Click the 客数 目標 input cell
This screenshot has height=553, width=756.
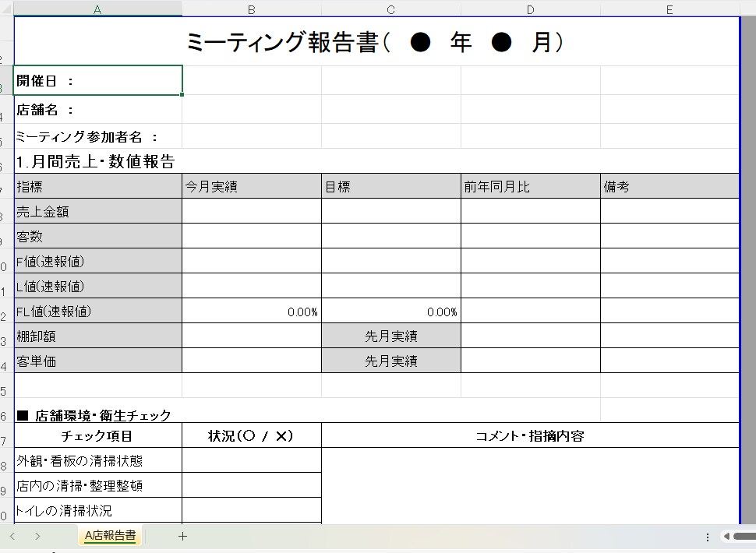point(391,236)
